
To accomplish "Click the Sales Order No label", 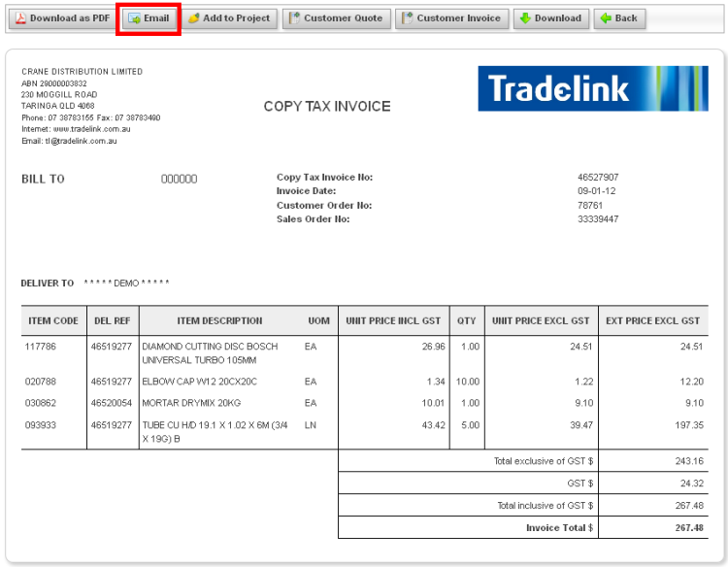I will click(313, 219).
